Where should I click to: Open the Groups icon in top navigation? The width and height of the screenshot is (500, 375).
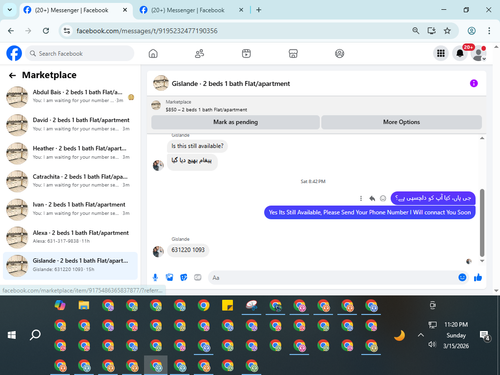pos(339,53)
